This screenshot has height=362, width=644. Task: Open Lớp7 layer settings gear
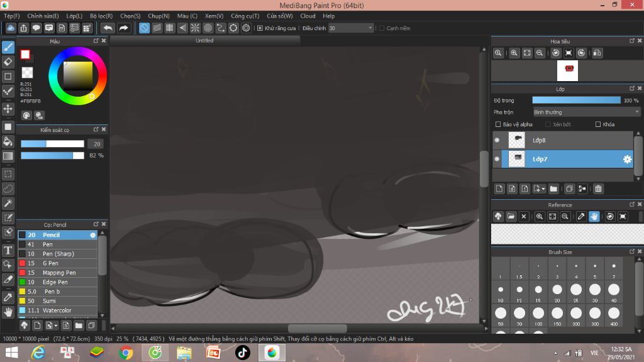click(627, 159)
